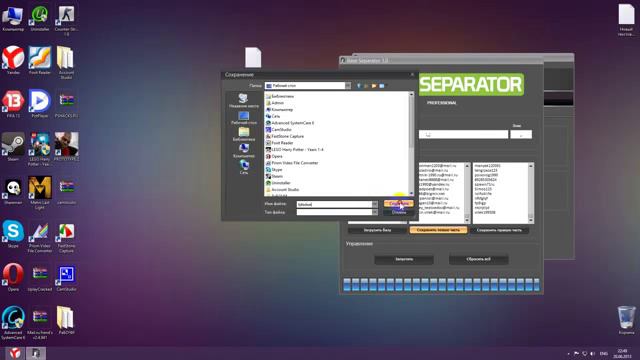The height and width of the screenshot is (360, 640).
Task: Open the Recycle Bin on the desktop
Action: (627, 320)
